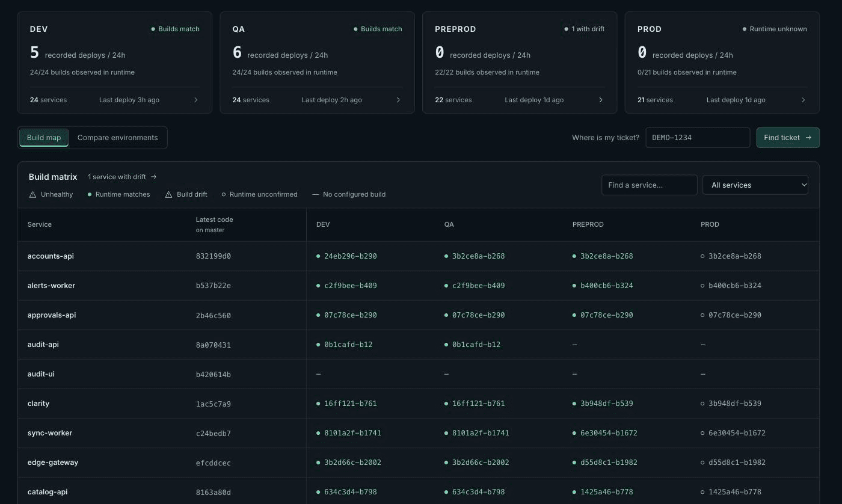Click build 1425a46-b778 in PREPROD column
The width and height of the screenshot is (842, 504).
coord(607,492)
